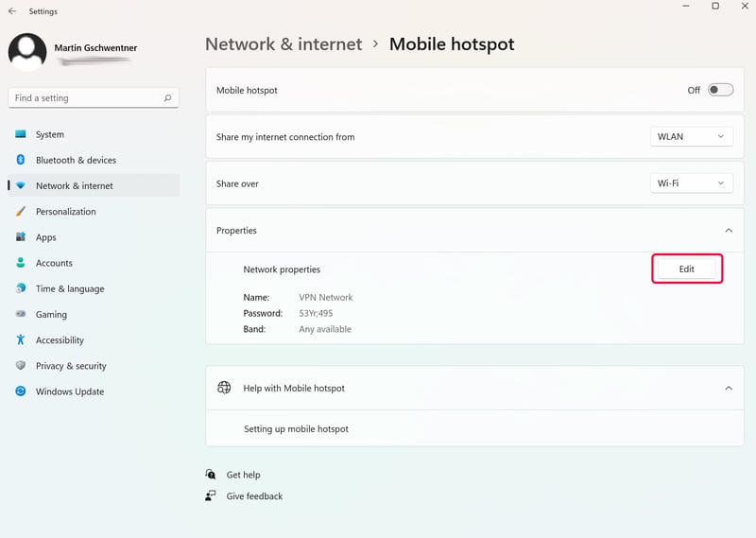This screenshot has height=538, width=756.
Task: Click the Accessibility figure icon
Action: (20, 339)
